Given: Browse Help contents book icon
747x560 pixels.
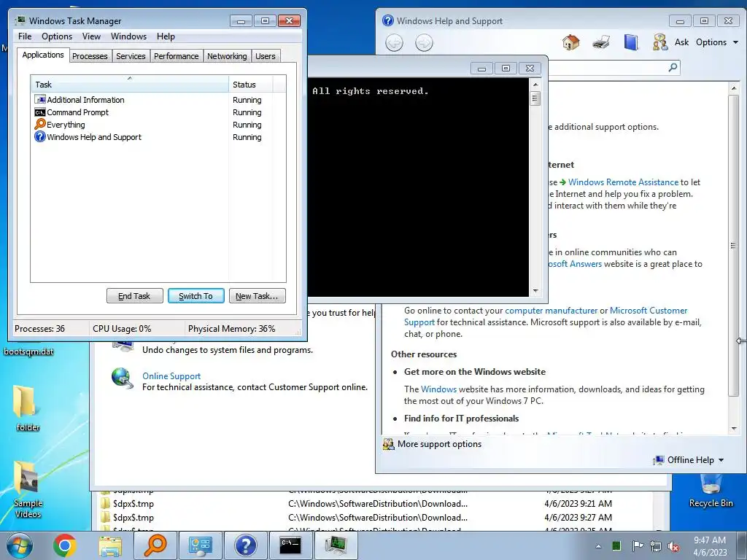Looking at the screenshot, I should pyautogui.click(x=631, y=42).
